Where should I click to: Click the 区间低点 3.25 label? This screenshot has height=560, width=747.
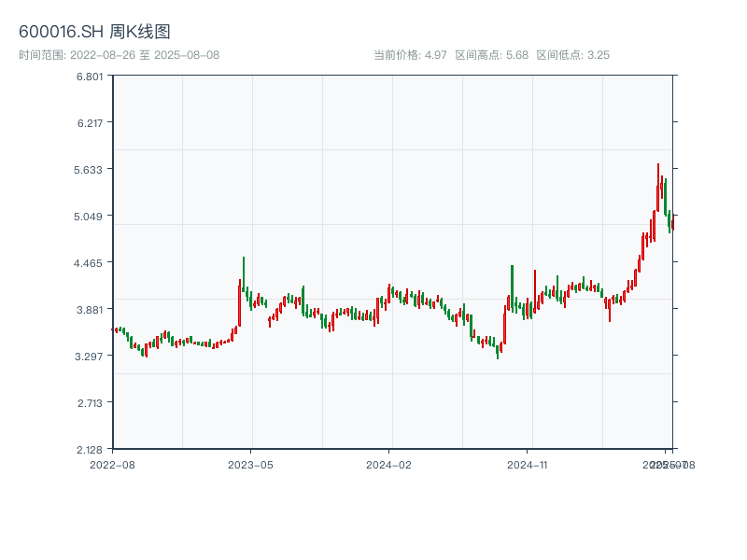point(572,55)
